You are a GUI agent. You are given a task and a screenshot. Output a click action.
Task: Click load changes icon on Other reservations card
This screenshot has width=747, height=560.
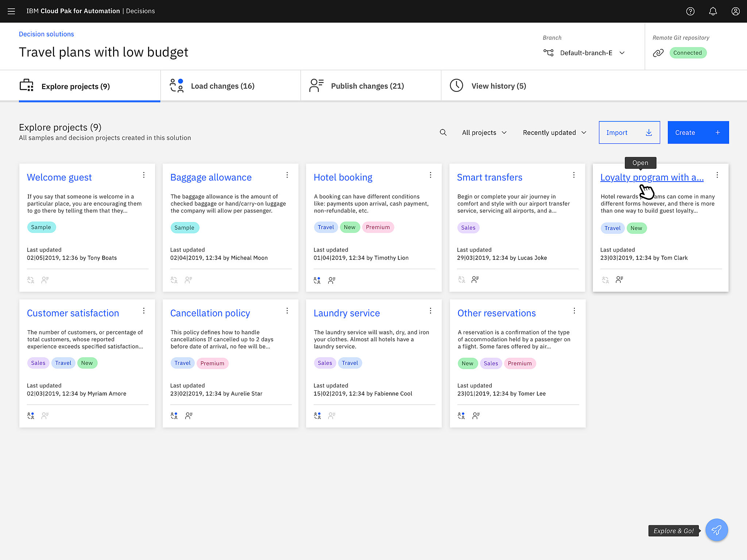point(461,416)
